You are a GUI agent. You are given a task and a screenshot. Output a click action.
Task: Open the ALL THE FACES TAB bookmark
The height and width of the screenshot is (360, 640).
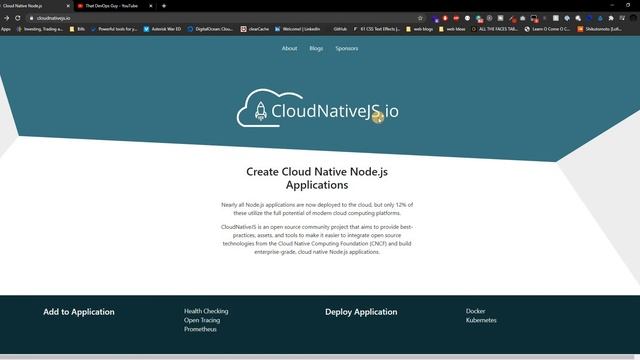[x=494, y=29]
